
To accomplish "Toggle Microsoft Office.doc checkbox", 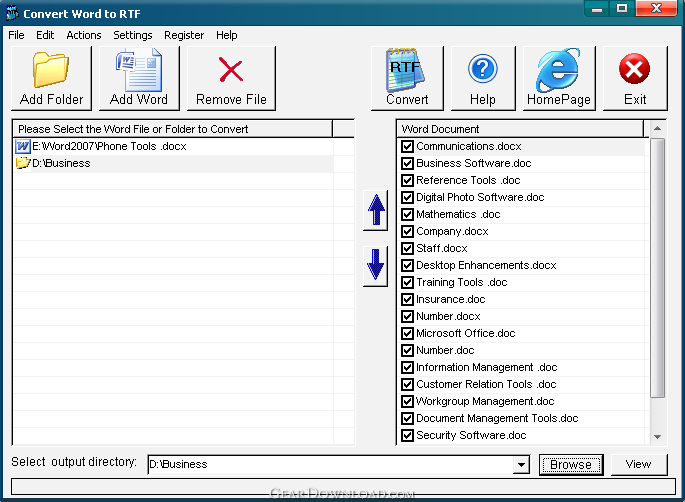I will click(407, 333).
